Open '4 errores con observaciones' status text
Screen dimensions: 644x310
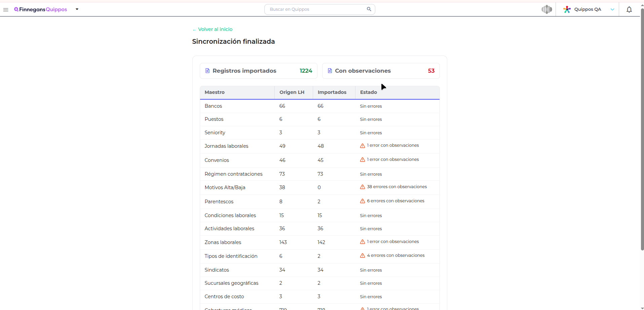coord(396,255)
